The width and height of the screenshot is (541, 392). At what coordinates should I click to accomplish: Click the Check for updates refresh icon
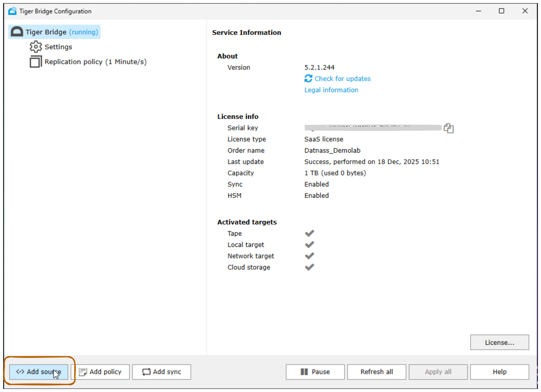(x=308, y=79)
